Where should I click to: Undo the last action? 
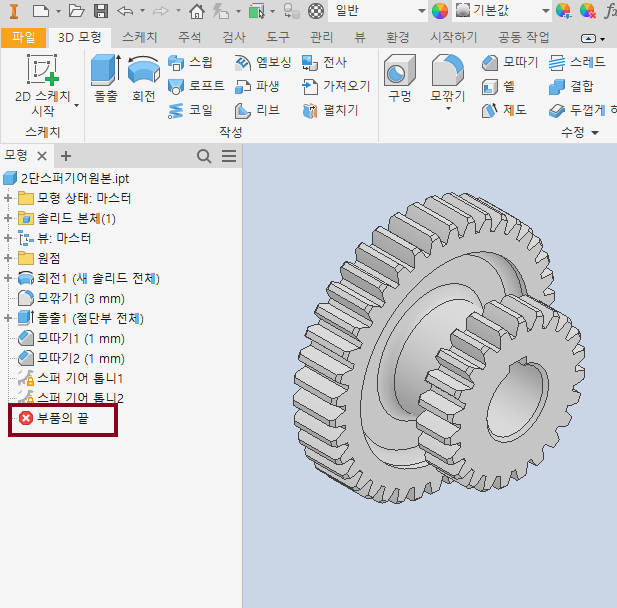(x=126, y=11)
